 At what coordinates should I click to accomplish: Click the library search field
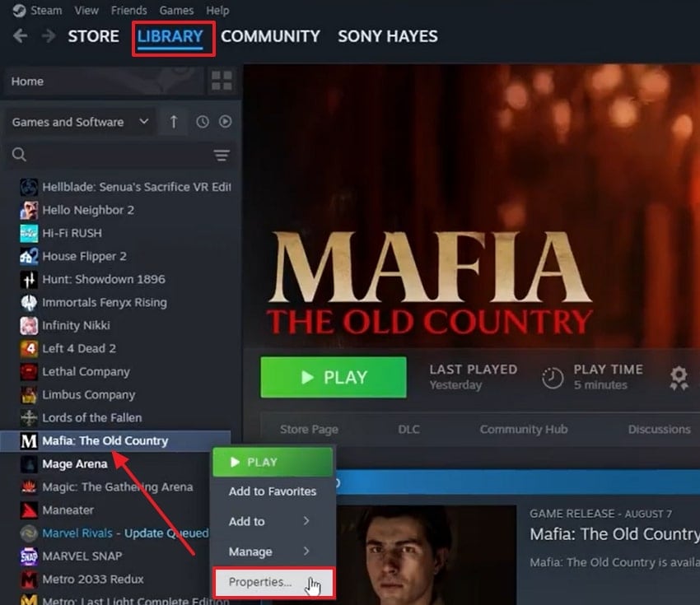click(119, 155)
